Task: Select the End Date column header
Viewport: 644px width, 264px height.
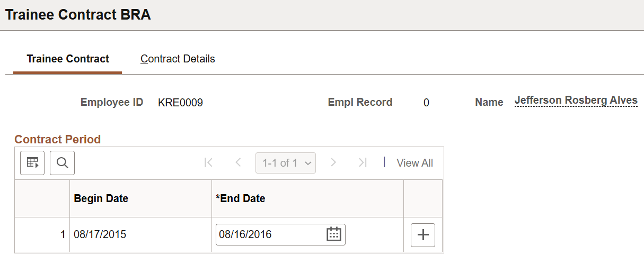Action: coord(241,198)
